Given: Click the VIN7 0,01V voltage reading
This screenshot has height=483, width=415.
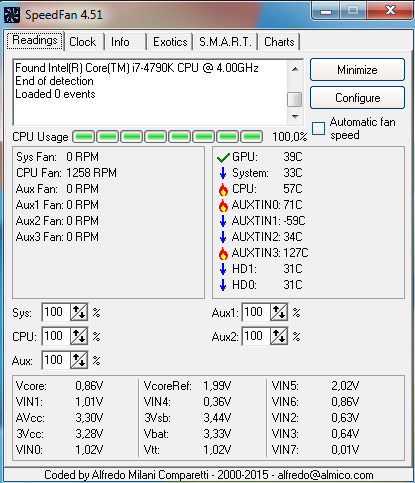Looking at the screenshot, I should pyautogui.click(x=315, y=450).
